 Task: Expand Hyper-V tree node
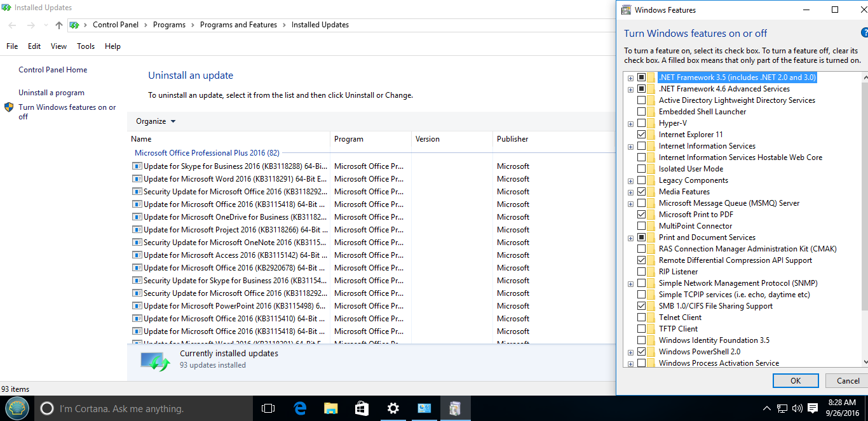point(630,124)
